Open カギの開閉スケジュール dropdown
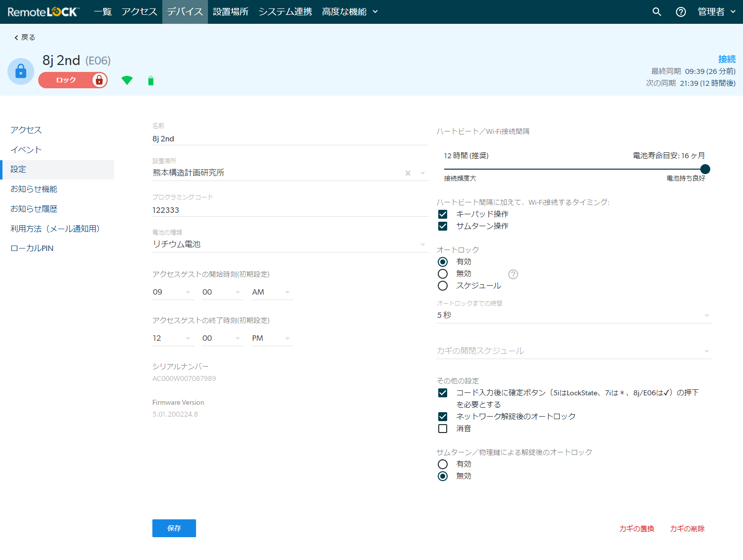743x560 pixels. click(x=574, y=351)
